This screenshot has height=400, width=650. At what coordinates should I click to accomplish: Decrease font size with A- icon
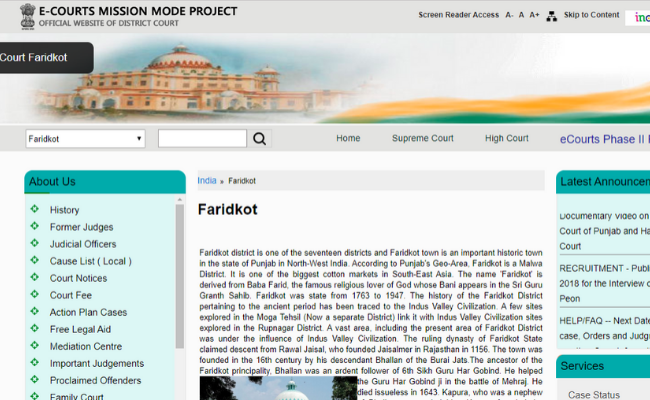pos(509,16)
